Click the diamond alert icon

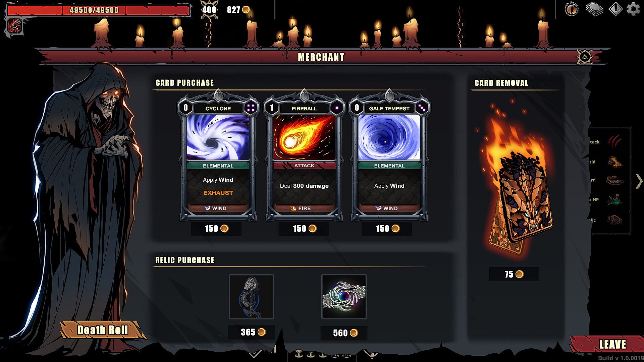[x=615, y=9]
